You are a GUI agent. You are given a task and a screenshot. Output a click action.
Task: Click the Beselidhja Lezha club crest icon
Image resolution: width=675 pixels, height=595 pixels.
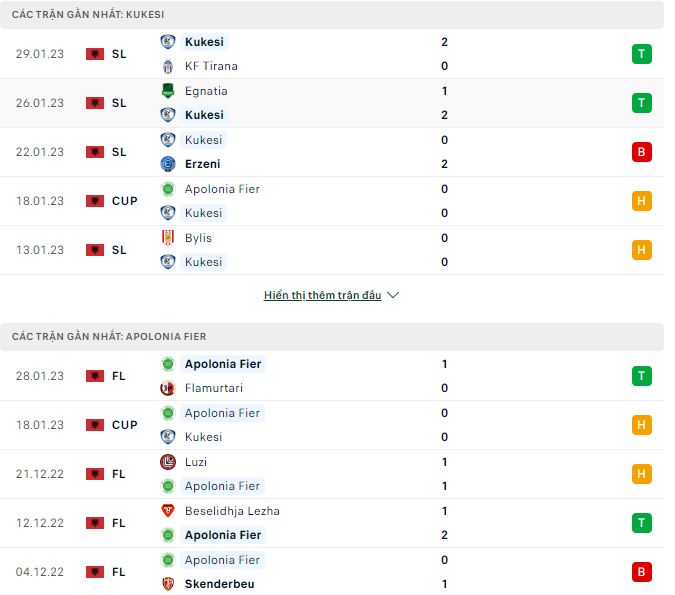[x=167, y=511]
